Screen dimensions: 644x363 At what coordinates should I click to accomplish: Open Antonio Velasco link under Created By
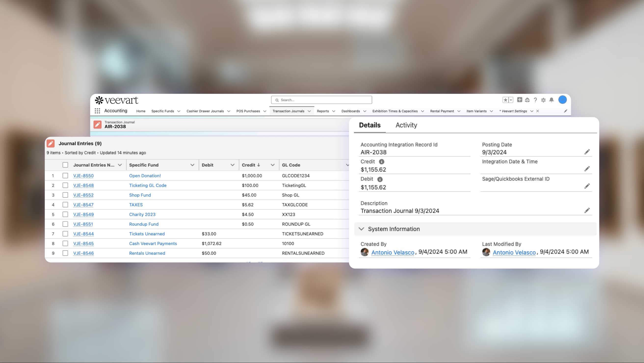click(x=393, y=252)
